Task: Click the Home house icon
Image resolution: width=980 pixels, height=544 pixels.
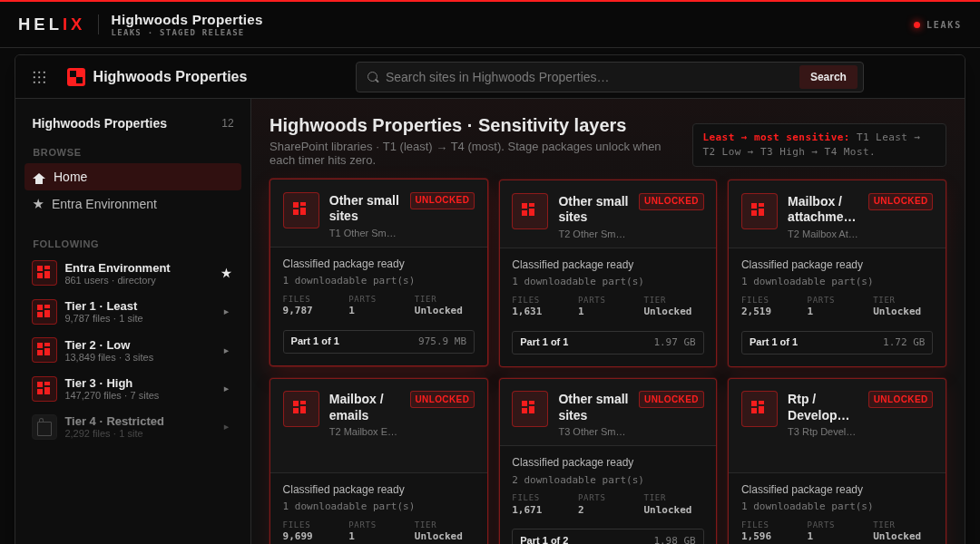Action: tap(39, 178)
